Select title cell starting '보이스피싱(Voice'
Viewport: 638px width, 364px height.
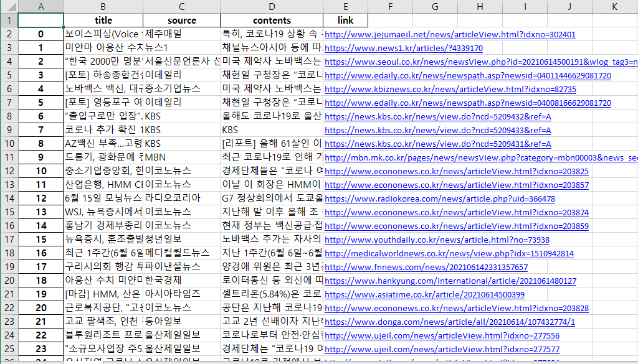103,34
